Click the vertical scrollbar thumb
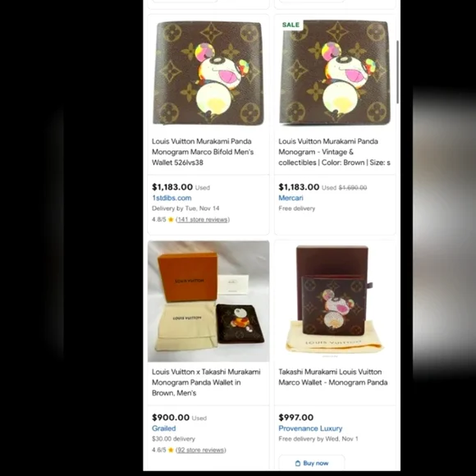Viewport: 476px width, 476px height. coord(398,71)
